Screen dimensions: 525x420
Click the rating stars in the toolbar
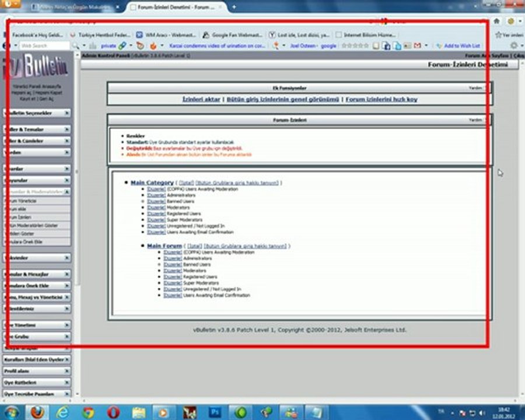point(355,45)
